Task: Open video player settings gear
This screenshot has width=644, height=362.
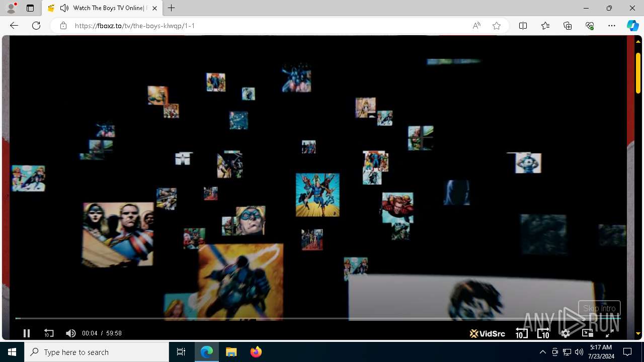Action: click(566, 333)
